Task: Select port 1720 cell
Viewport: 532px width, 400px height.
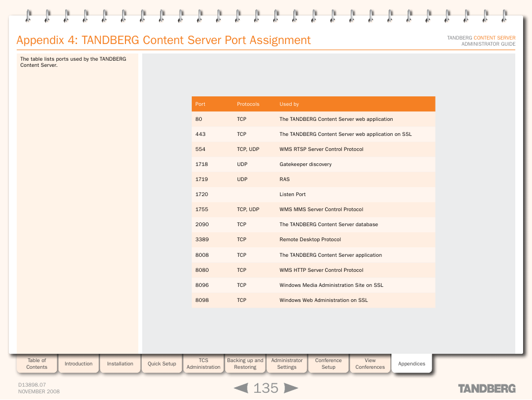Action: [x=201, y=194]
